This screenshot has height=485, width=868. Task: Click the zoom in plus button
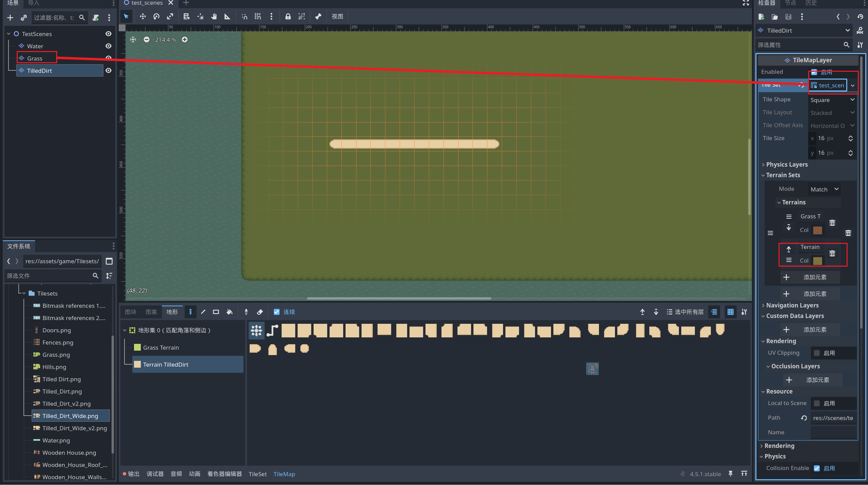point(185,39)
